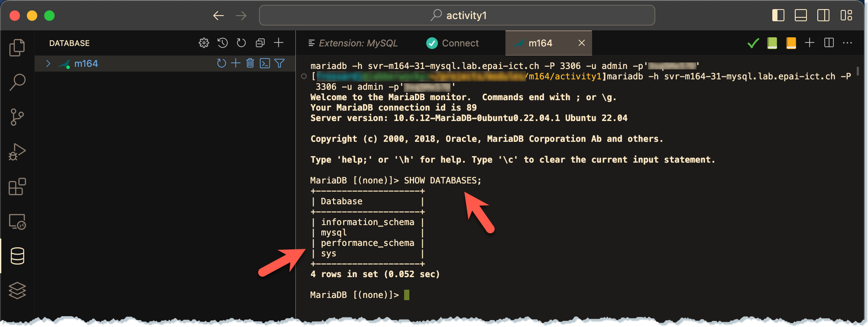
Task: Click the 'SHOW DATABASES;' command text
Action: click(x=442, y=180)
